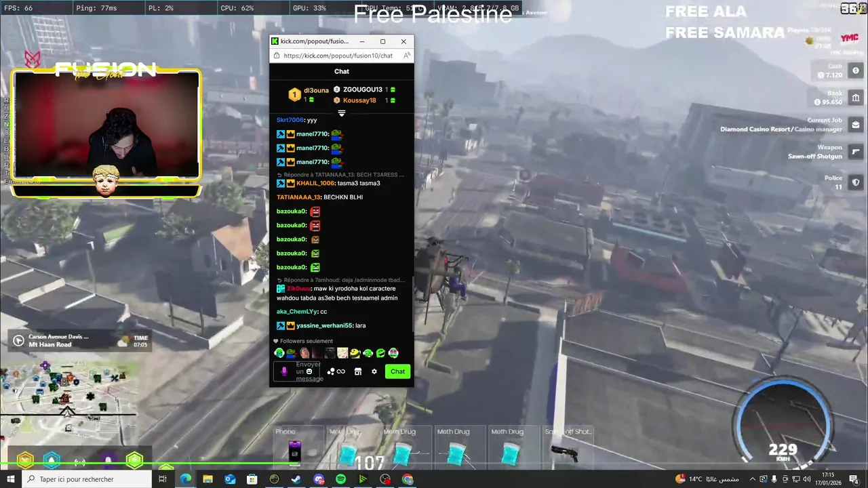Select Sawn-off Shotgun slot in hotbar
868x488 pixels.
[x=568, y=447]
